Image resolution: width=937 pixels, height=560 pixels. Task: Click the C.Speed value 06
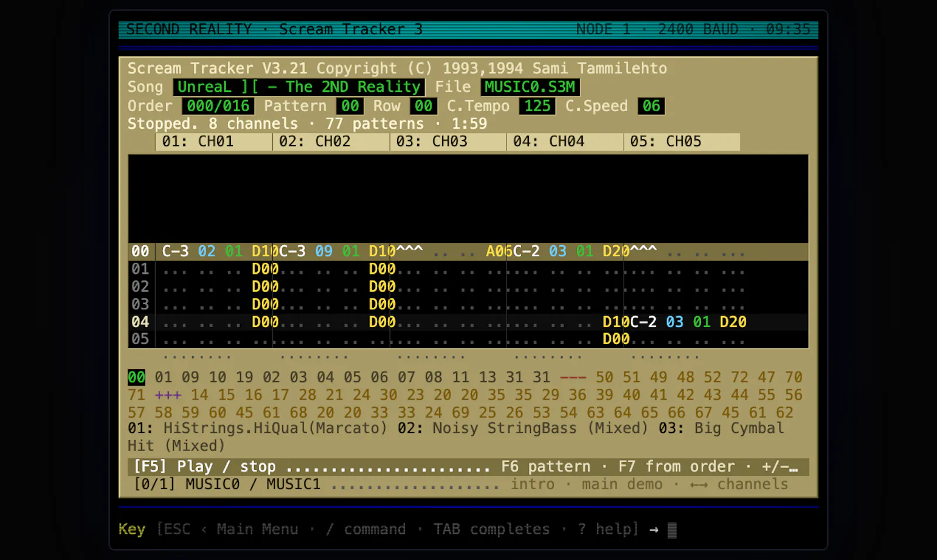[651, 106]
